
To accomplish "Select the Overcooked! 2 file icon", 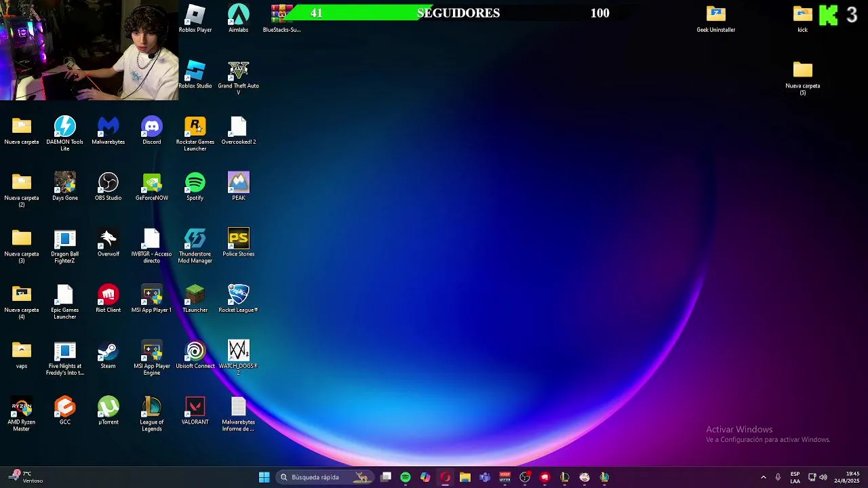I will click(x=238, y=131).
